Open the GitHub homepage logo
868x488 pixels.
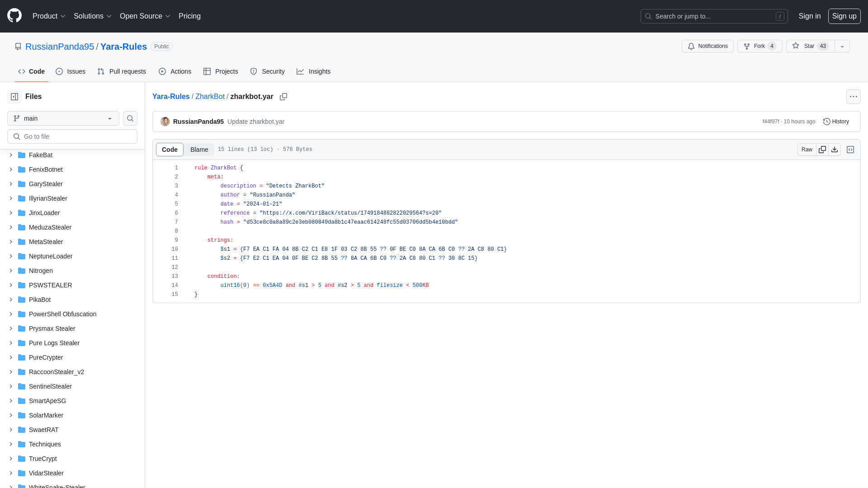(x=14, y=16)
